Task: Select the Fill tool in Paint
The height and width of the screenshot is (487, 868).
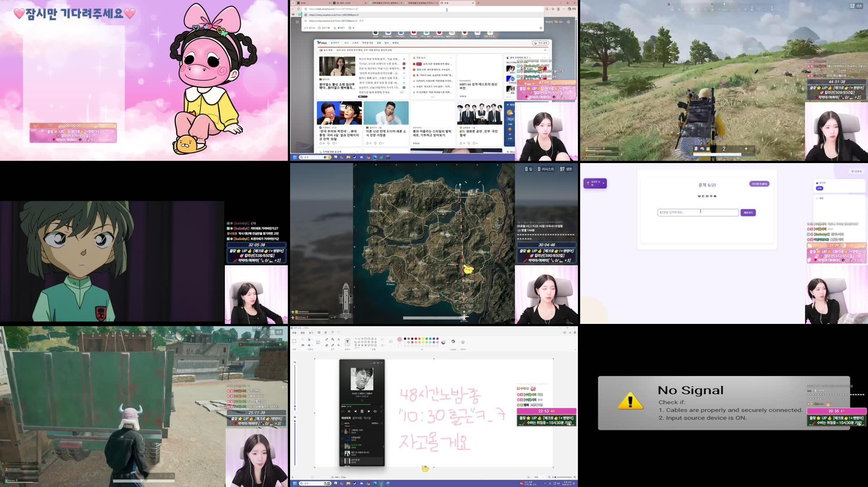Action: pos(333,339)
